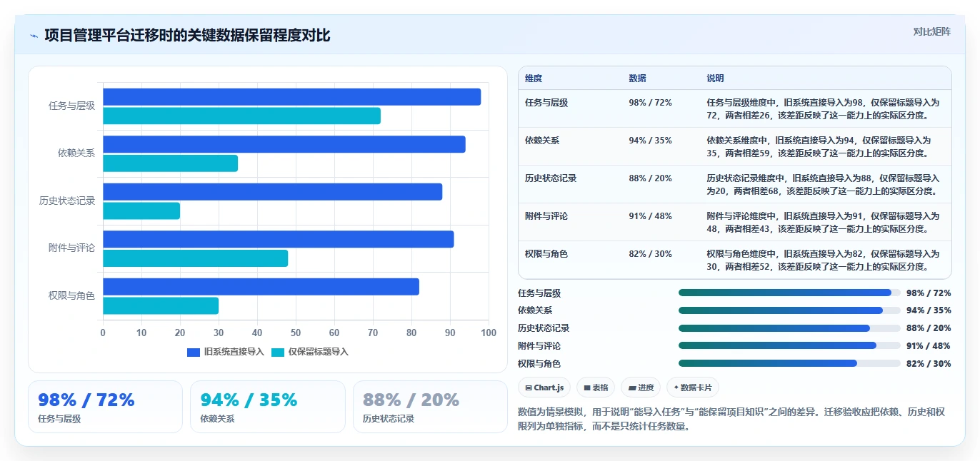
Task: Click the 任务与层级 progress bar
Action: pos(789,293)
